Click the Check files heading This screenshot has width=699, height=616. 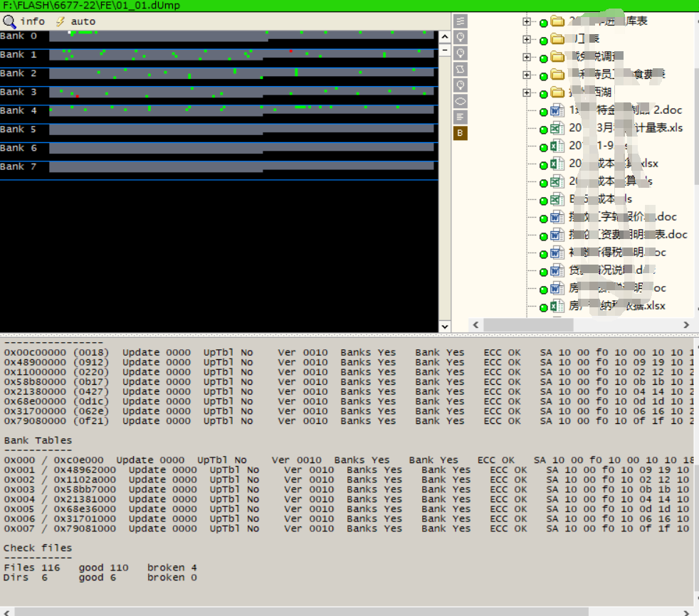pos(38,548)
